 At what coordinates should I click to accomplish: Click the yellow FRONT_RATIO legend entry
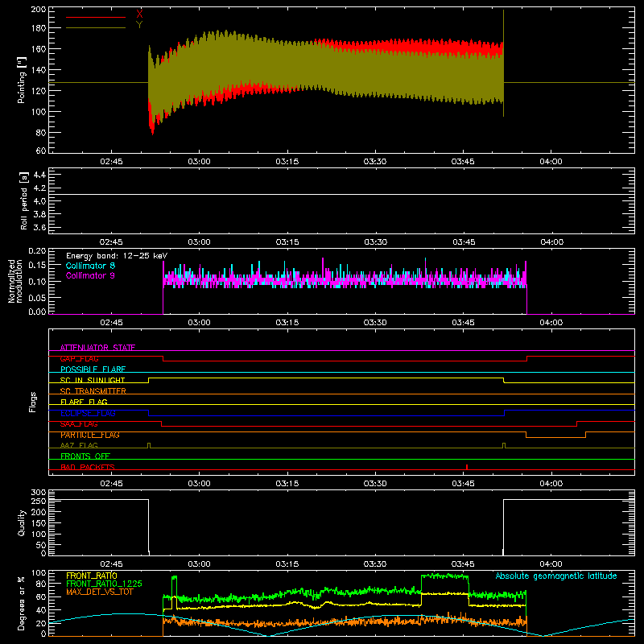[x=92, y=576]
